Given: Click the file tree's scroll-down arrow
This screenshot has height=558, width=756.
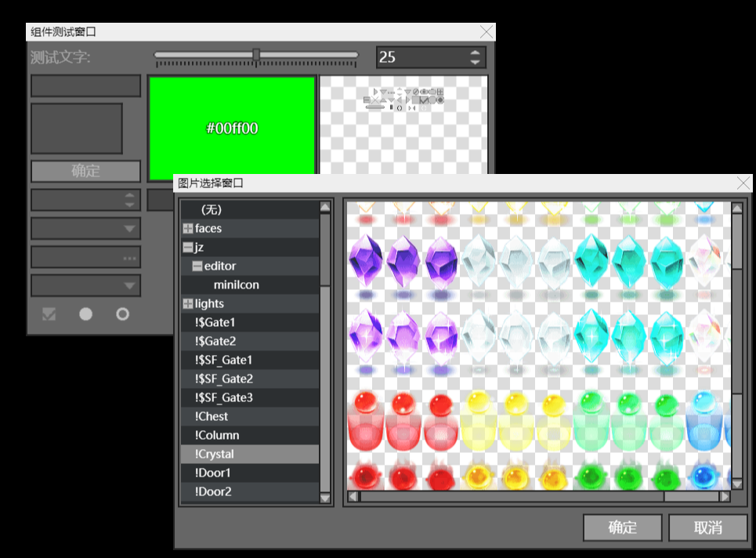Looking at the screenshot, I should pos(325,498).
